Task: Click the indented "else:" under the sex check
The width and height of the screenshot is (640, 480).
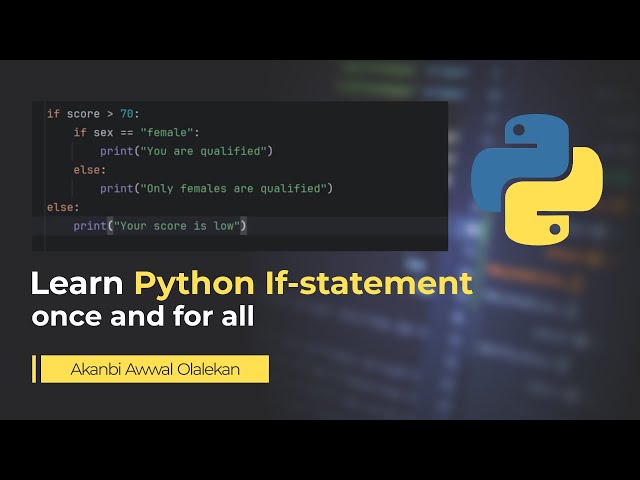Action: [90, 170]
